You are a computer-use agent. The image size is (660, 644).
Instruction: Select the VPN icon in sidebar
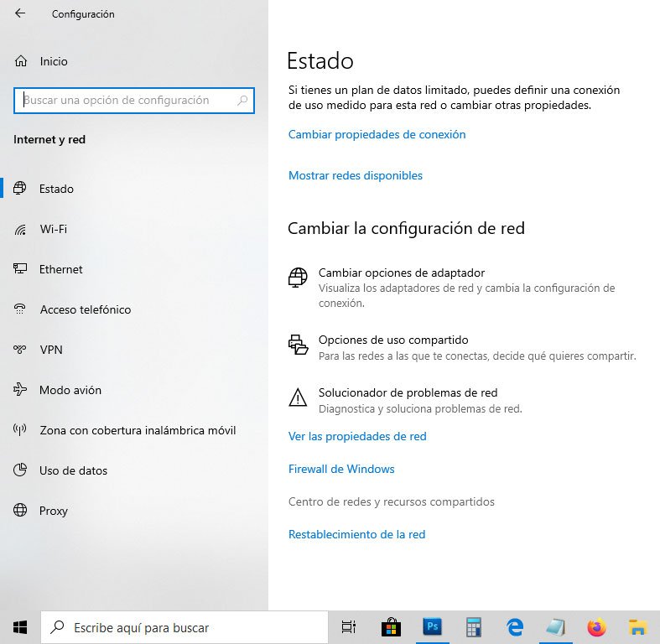[x=20, y=350]
